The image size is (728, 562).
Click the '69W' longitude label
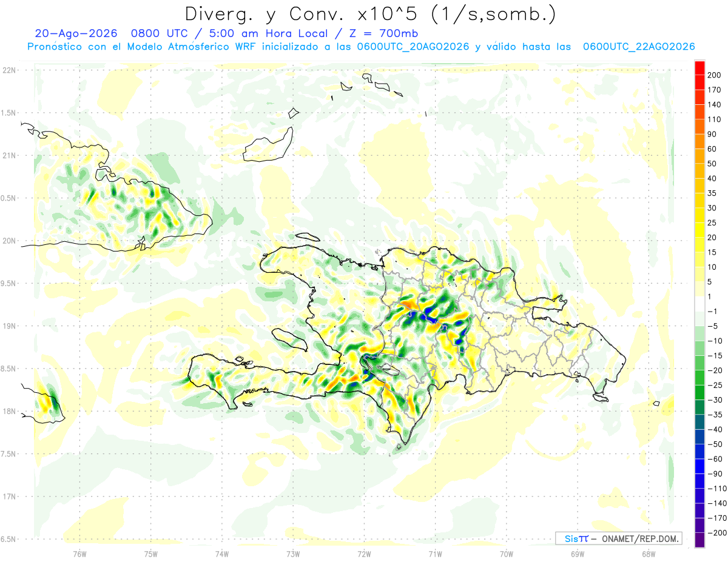pyautogui.click(x=578, y=554)
